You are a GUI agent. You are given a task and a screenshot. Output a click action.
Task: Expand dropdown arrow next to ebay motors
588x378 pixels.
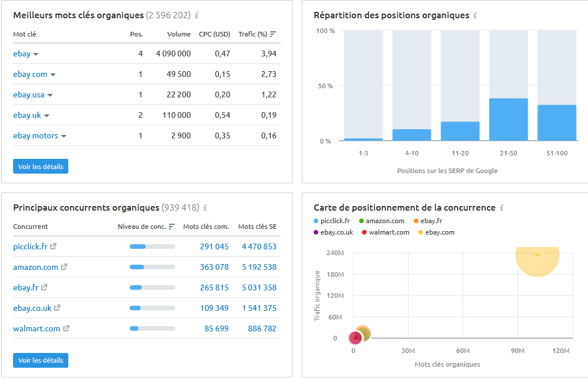[x=64, y=137]
